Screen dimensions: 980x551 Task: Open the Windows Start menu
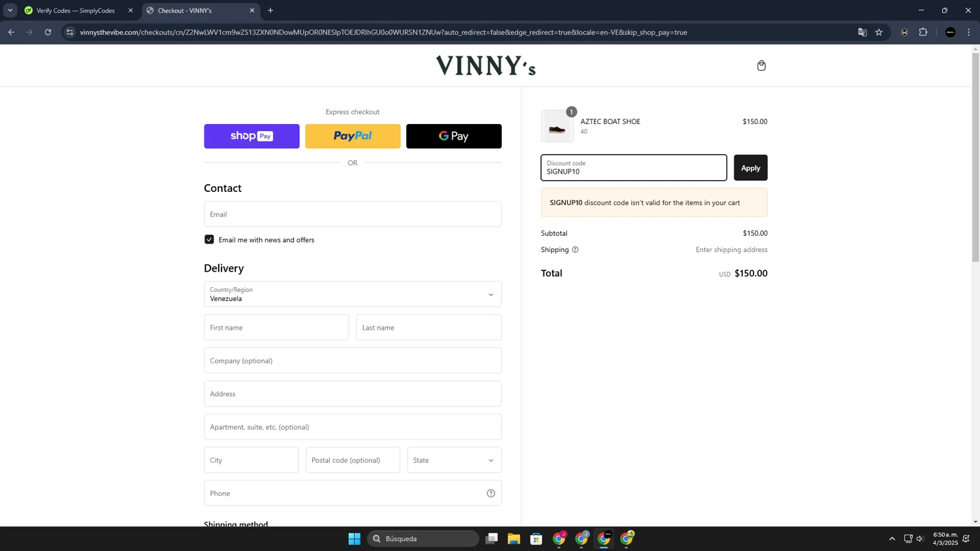coord(354,539)
